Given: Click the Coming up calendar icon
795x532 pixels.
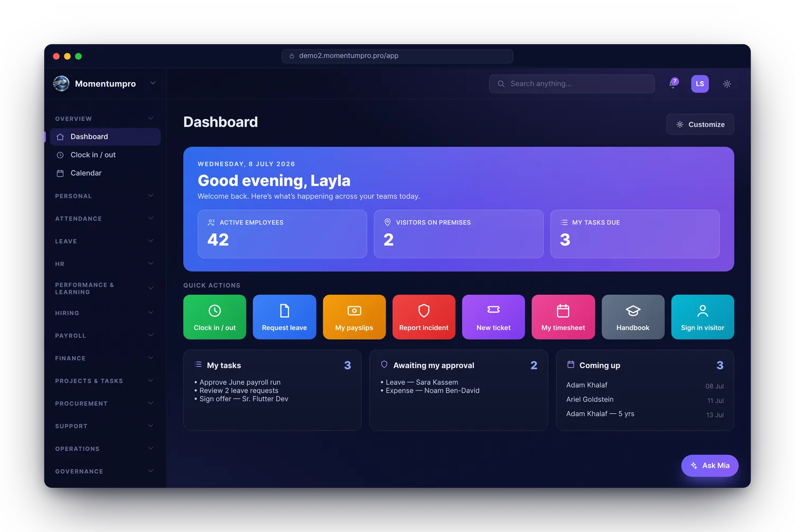Looking at the screenshot, I should [571, 365].
